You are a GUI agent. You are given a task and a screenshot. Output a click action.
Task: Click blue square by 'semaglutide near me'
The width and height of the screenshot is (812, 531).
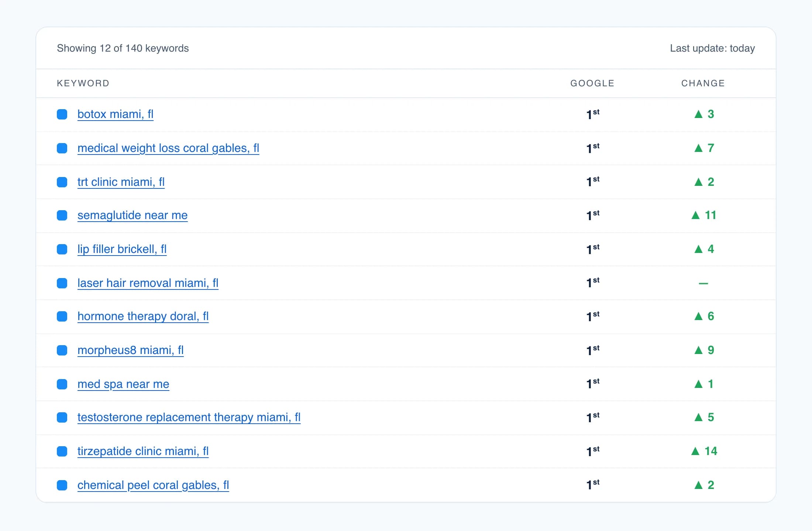pos(62,215)
